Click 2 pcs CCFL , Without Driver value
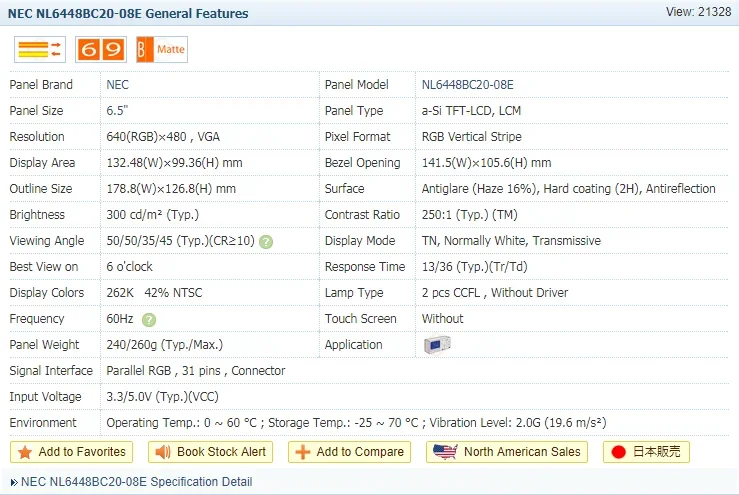739x495 pixels. (x=495, y=293)
